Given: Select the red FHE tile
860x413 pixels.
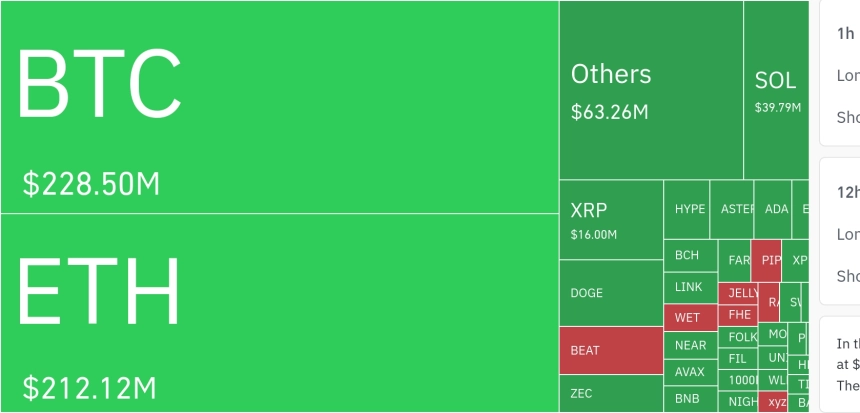Looking at the screenshot, I should [x=738, y=314].
